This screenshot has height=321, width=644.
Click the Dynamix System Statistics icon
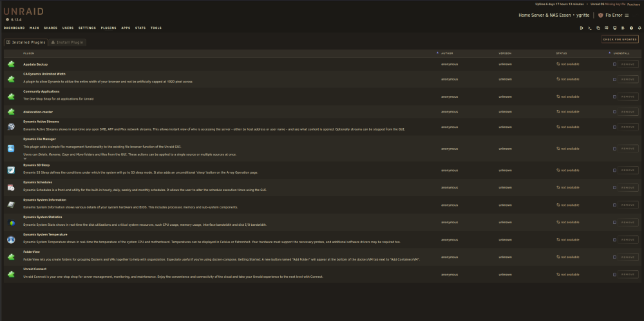click(11, 223)
